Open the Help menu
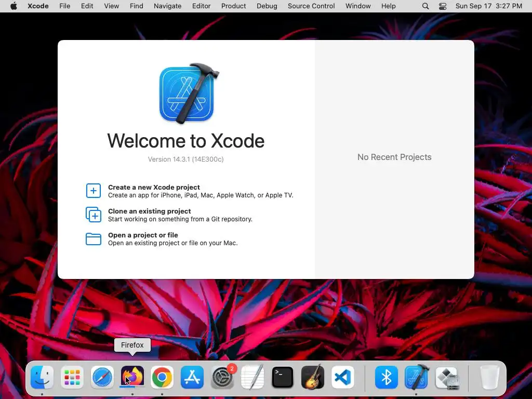This screenshot has width=532, height=399. 388,6
